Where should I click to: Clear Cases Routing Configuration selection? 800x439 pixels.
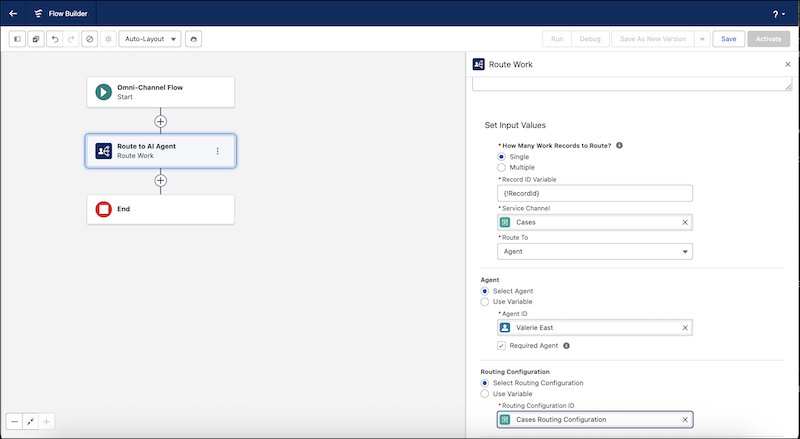(x=685, y=420)
